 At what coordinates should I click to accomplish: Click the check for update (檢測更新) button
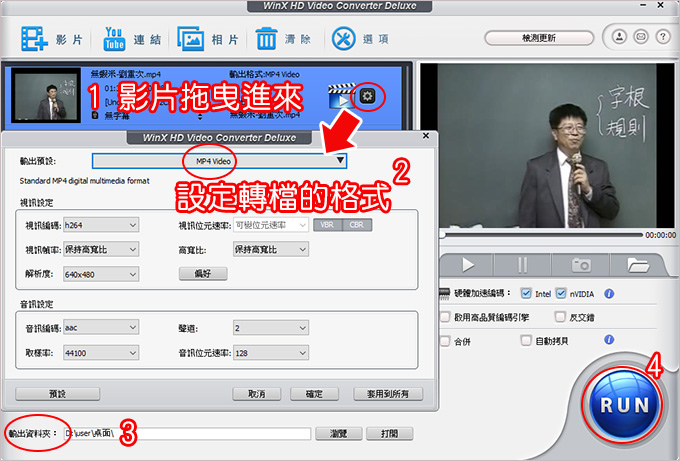tap(539, 38)
